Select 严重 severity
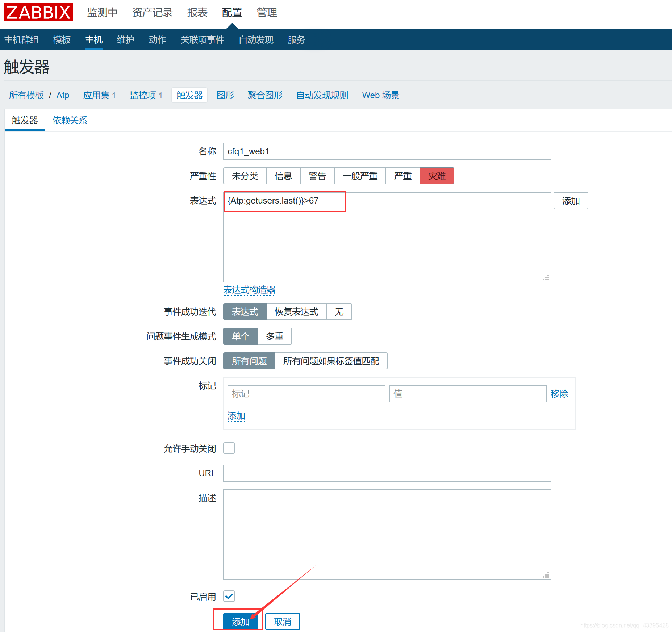 point(403,176)
